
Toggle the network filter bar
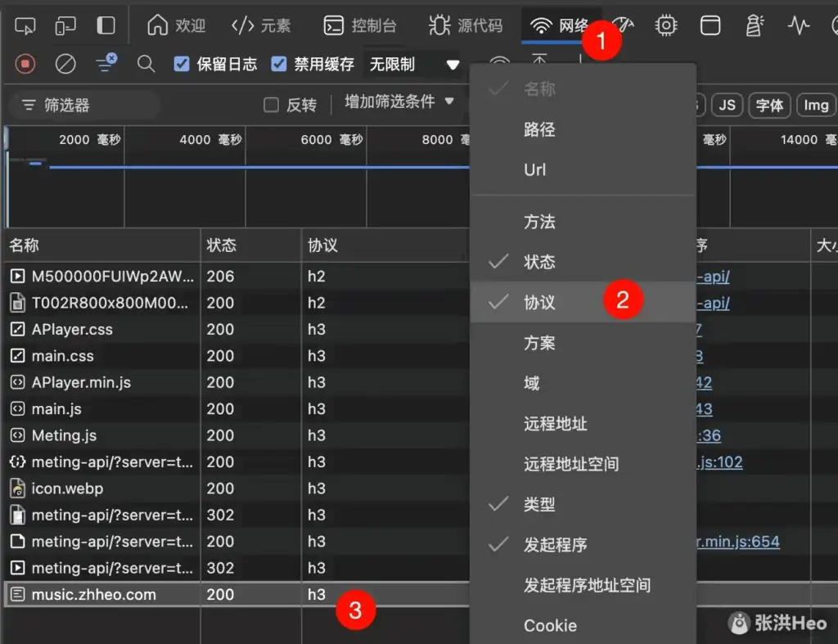coord(104,64)
